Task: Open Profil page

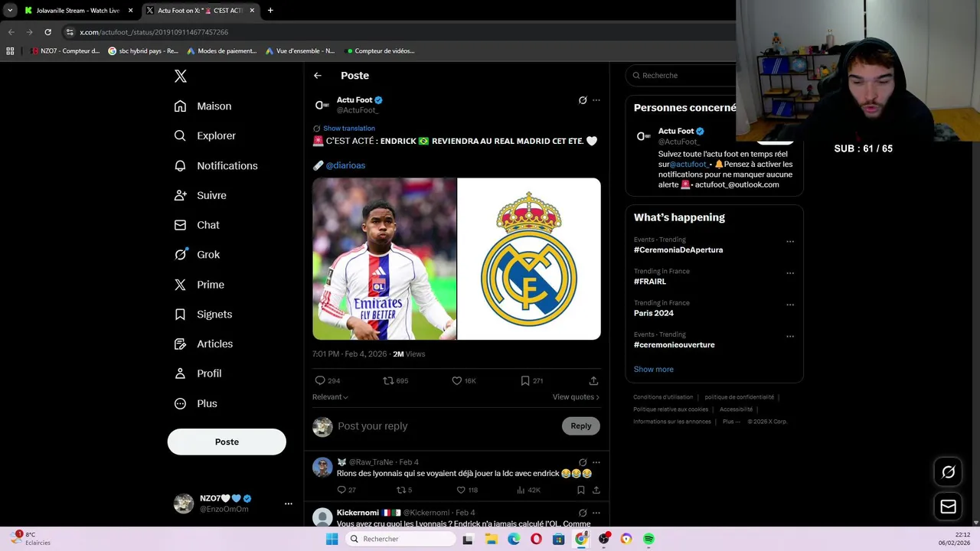Action: [x=198, y=373]
